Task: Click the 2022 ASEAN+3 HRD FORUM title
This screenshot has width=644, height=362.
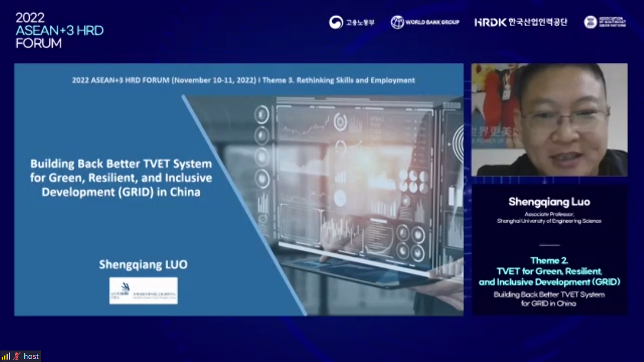Action: pos(59,30)
